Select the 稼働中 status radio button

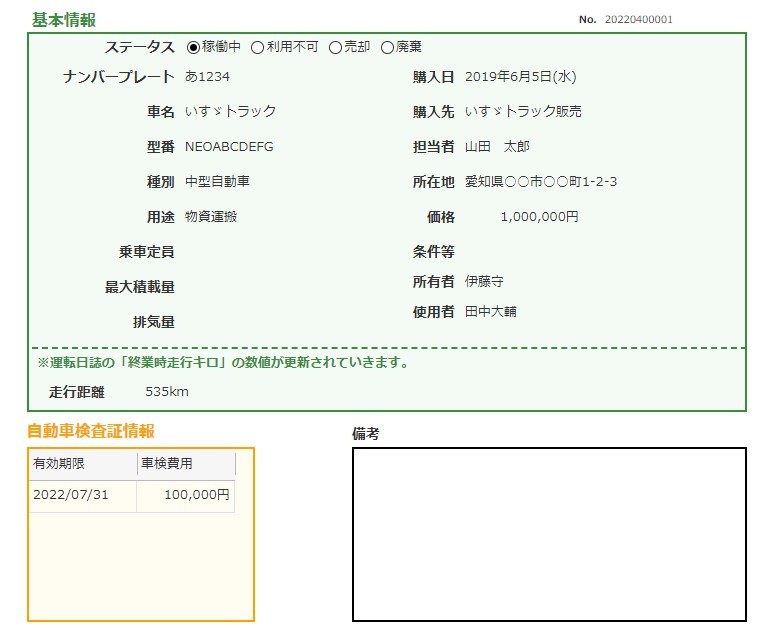(194, 47)
